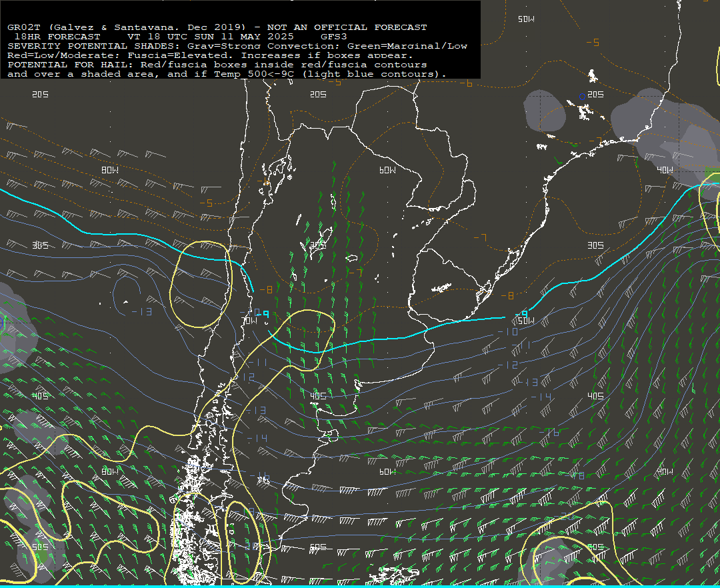Click the 'Red=Low/Moderate: Fuscia=Elevated.' legend text
This screenshot has width=720, height=588.
(x=120, y=55)
